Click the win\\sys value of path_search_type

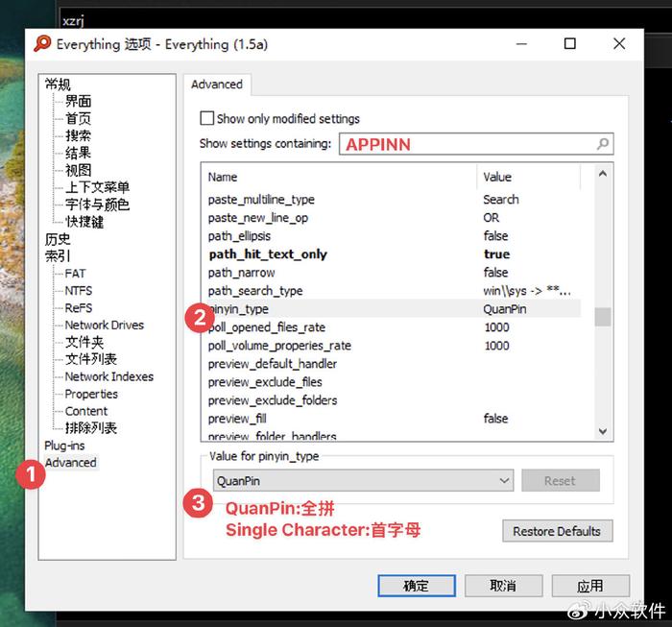click(x=527, y=291)
